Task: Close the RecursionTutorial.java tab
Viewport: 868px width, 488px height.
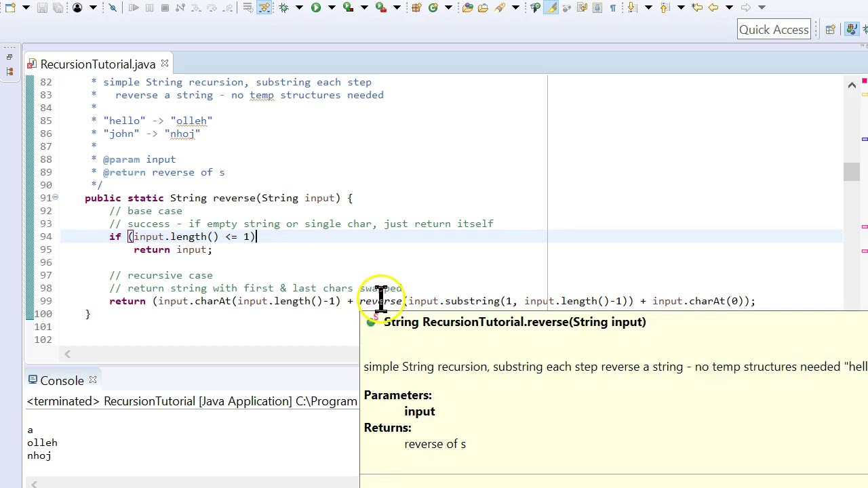Action: coord(164,64)
